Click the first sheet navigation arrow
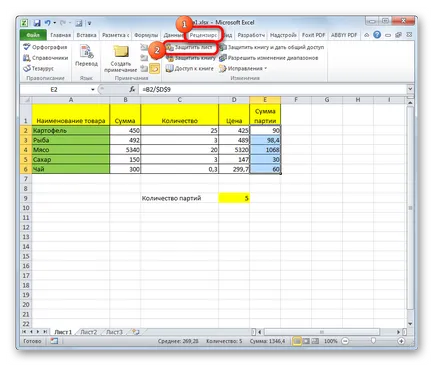The width and height of the screenshot is (434, 366). point(24,332)
